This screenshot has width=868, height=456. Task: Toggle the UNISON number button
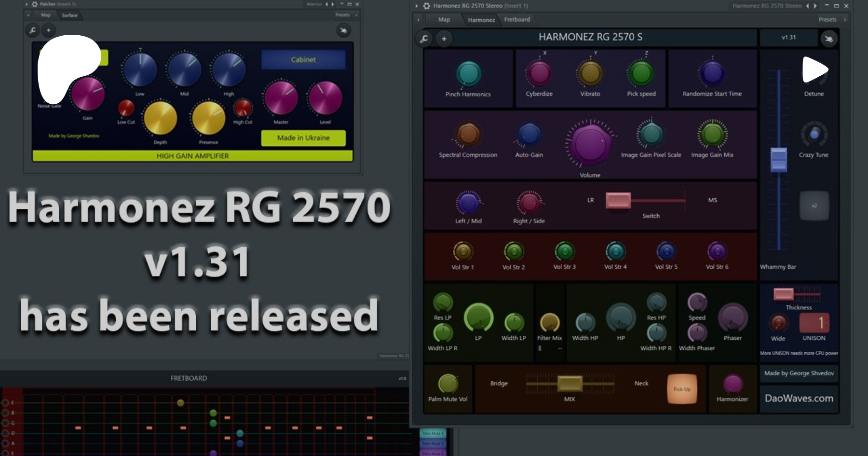814,322
